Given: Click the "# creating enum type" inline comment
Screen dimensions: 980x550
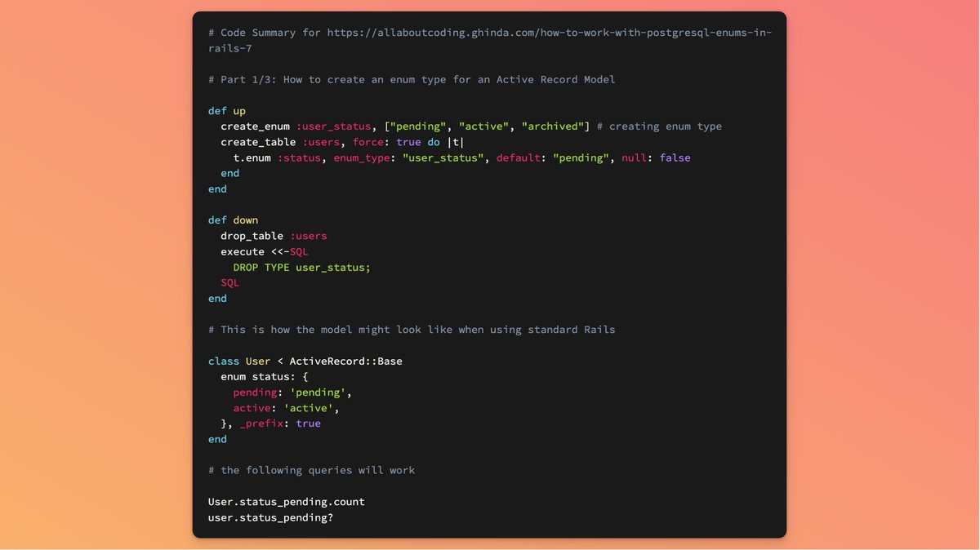Looking at the screenshot, I should pos(659,126).
